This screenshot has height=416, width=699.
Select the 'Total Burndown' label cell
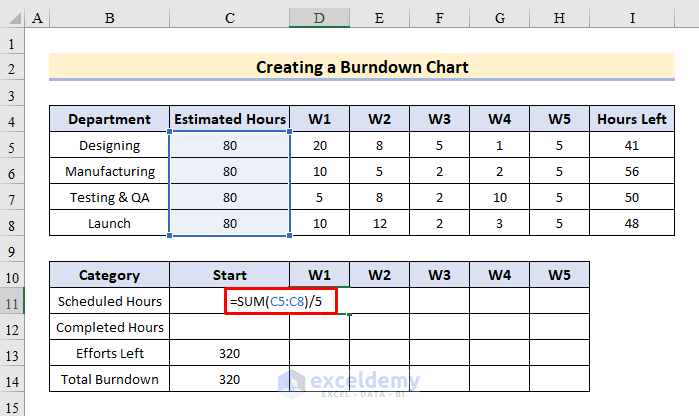(109, 379)
